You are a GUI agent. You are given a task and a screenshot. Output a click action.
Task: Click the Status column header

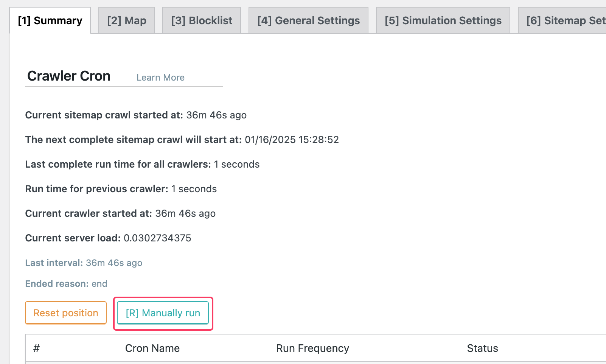coord(482,348)
